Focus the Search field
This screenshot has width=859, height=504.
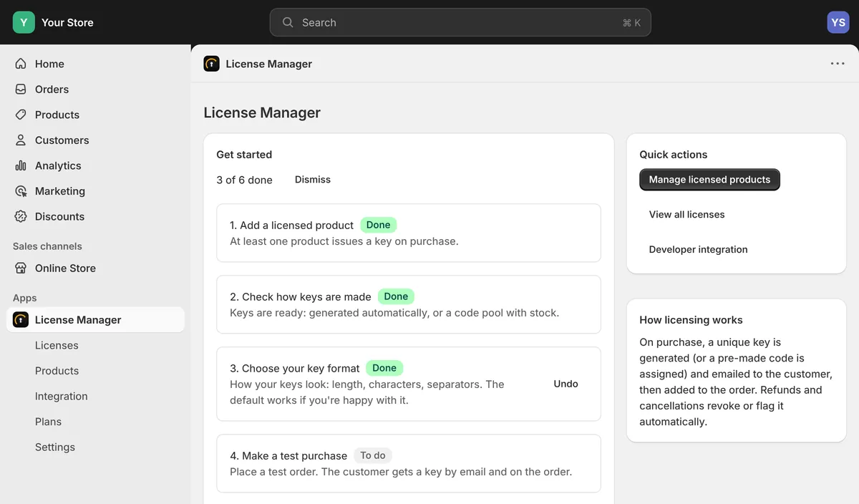(460, 22)
